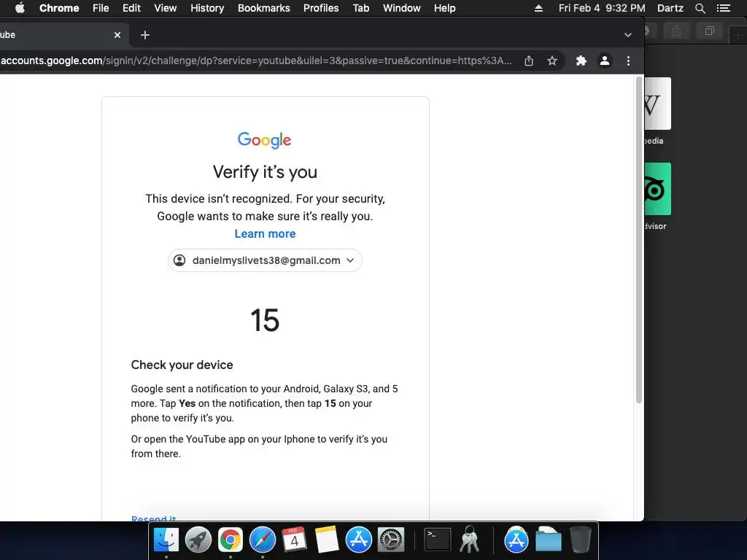Open the Control Center list icon
The width and height of the screenshot is (747, 560).
point(723,8)
